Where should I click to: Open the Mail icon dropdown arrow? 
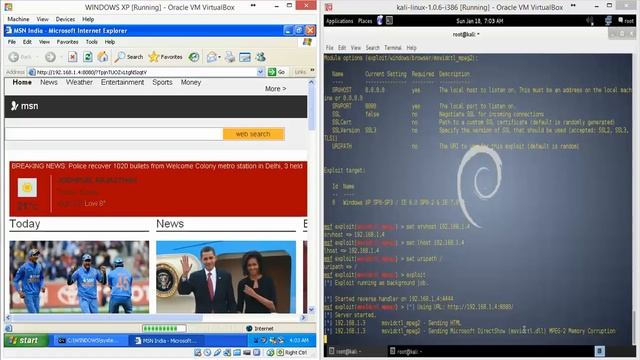[220, 57]
